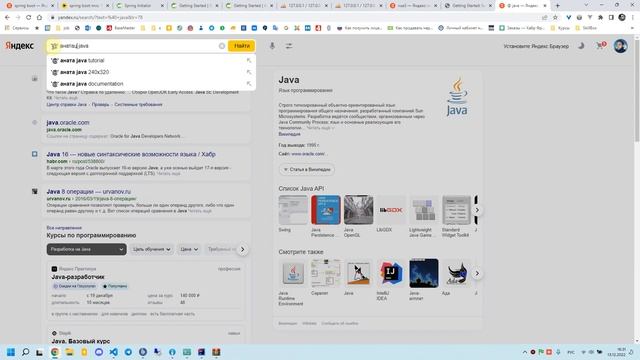Open the Сервлет thumbnail

pos(326,273)
